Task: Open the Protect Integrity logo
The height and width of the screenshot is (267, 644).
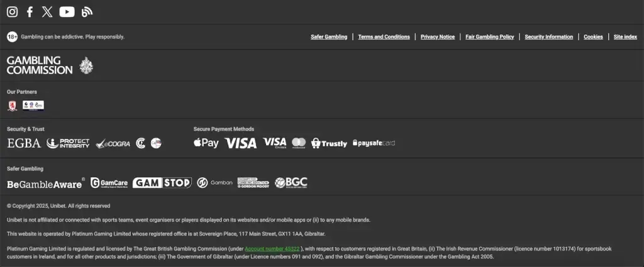Action: pos(68,143)
